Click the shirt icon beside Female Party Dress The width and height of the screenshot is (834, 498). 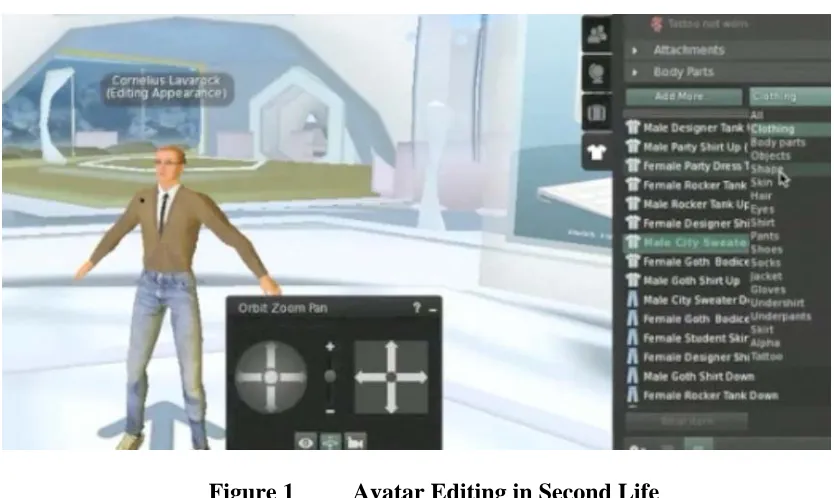point(632,165)
